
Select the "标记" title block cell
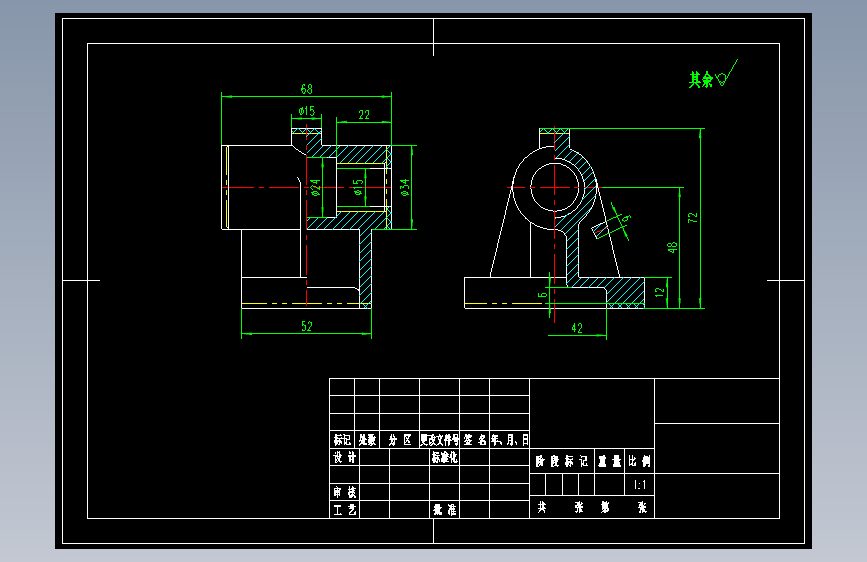tap(342, 440)
